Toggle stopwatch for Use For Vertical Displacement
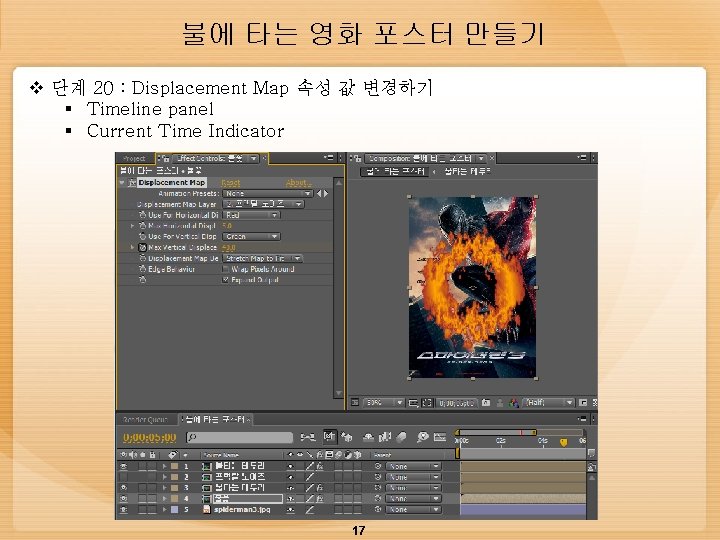720x540 pixels. click(142, 236)
